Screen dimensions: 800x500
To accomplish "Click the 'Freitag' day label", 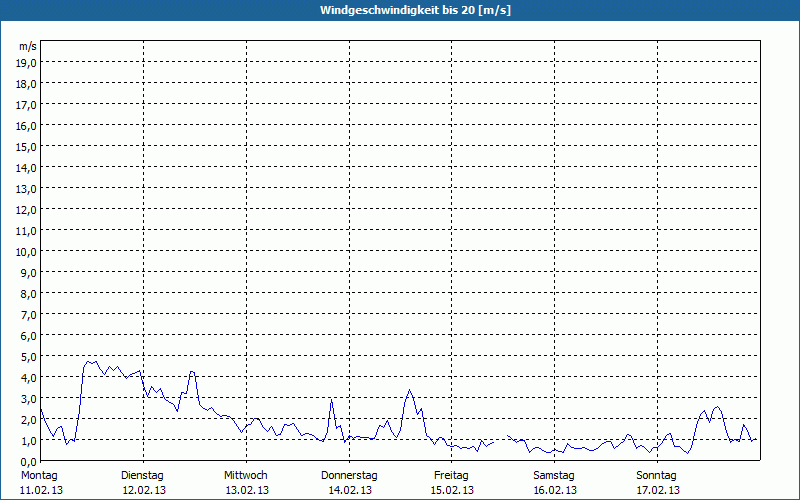I will coord(452,476).
